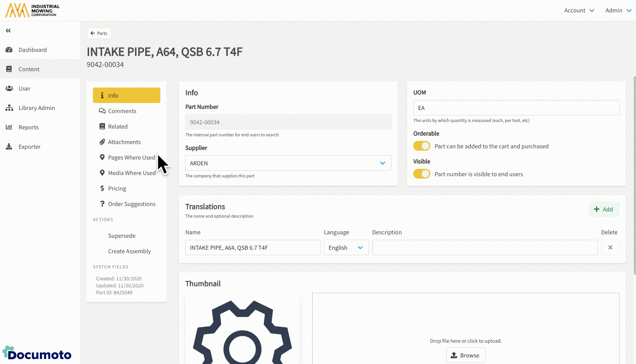The height and width of the screenshot is (364, 636).
Task: Collapse the sidebar with double-chevron icon
Action: (x=8, y=31)
